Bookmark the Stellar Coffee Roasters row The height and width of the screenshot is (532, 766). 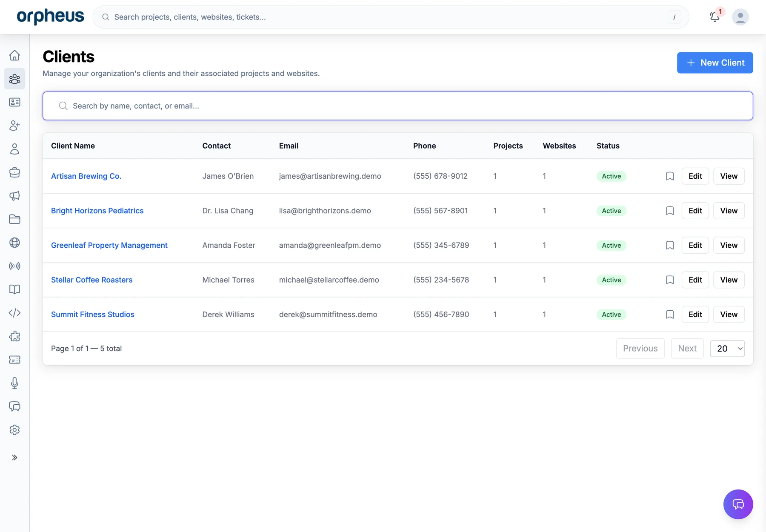pyautogui.click(x=670, y=280)
